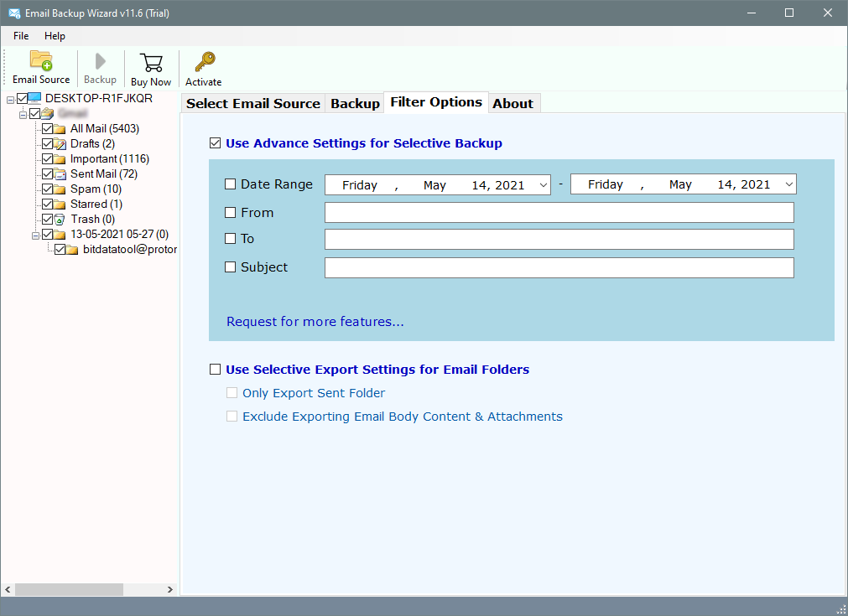The width and height of the screenshot is (848, 616).
Task: Open the Help menu
Action: coord(55,36)
